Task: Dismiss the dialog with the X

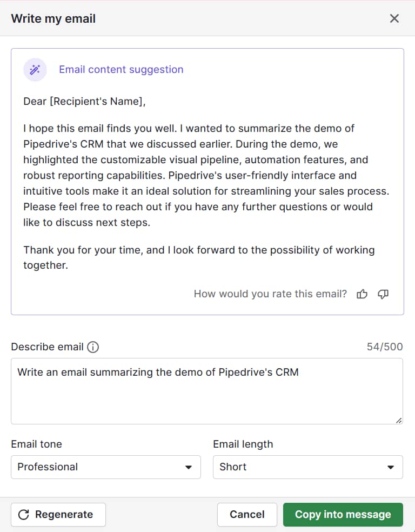Action: pos(394,18)
